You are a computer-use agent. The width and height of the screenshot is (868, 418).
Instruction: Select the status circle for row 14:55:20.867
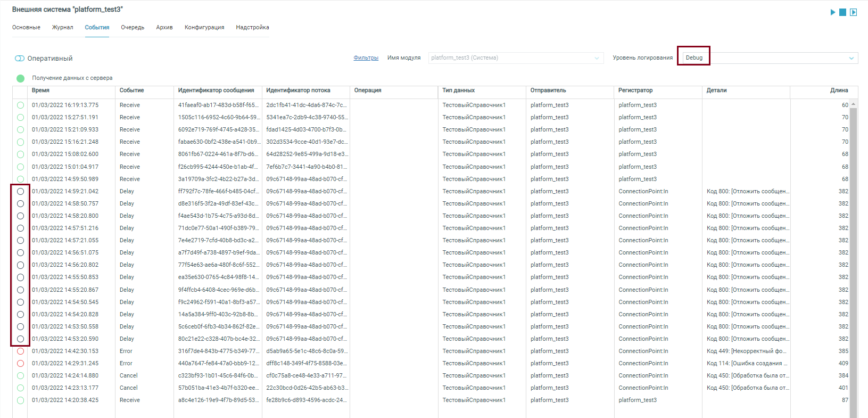click(20, 290)
